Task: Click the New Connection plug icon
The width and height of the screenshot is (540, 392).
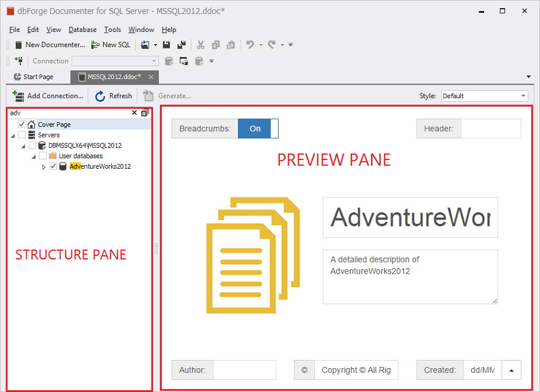Action: click(18, 61)
